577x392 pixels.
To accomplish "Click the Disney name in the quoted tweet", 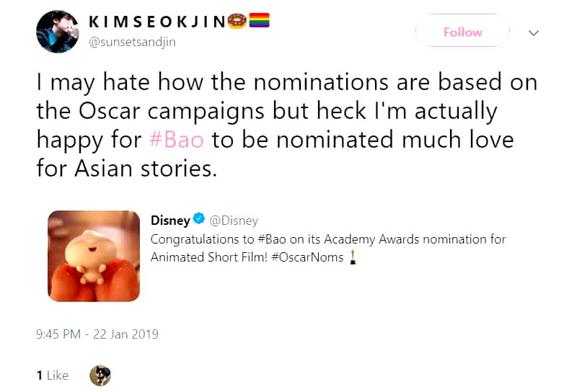I will pos(170,220).
